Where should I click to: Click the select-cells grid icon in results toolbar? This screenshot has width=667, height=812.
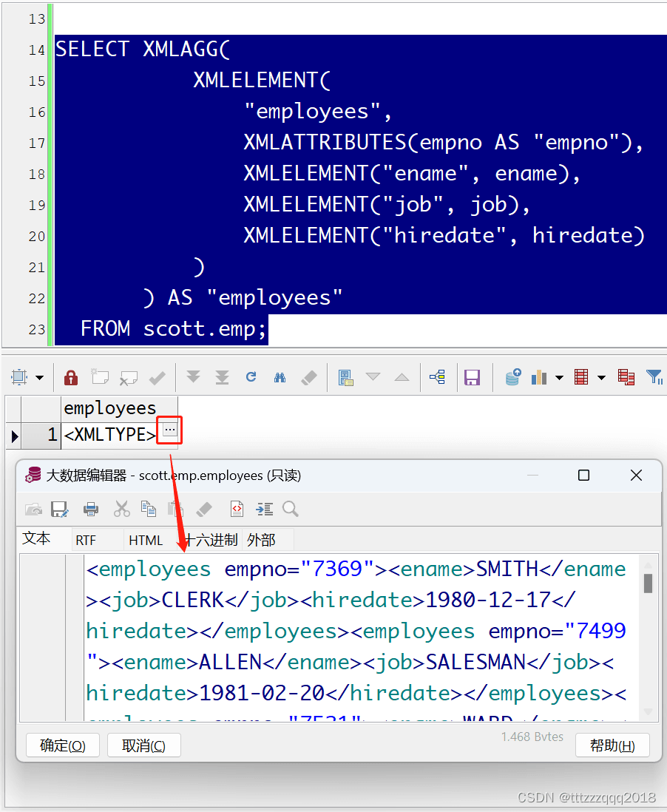pos(19,377)
